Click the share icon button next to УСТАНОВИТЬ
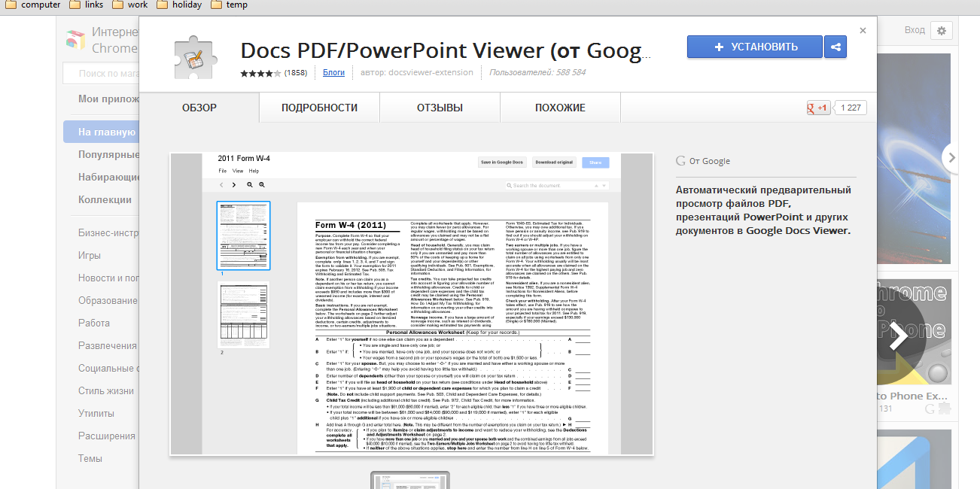The image size is (980, 489). coord(835,47)
